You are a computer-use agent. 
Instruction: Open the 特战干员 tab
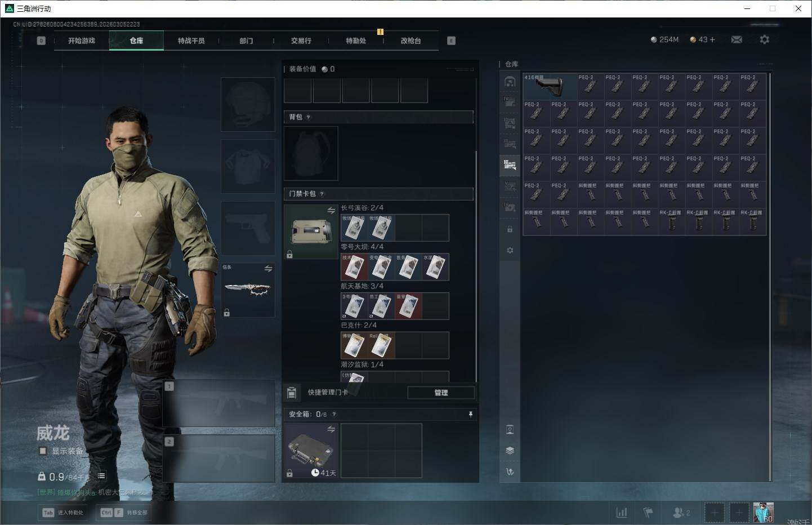[x=191, y=41]
